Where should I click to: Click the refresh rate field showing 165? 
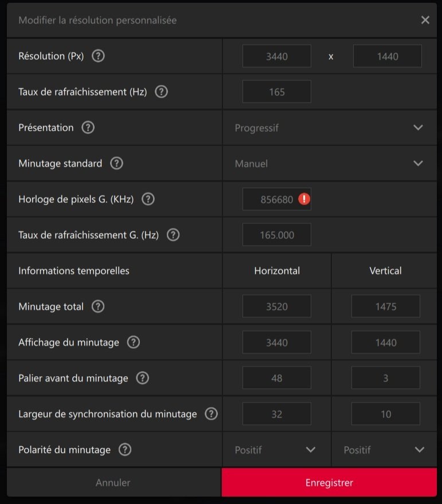pos(277,92)
